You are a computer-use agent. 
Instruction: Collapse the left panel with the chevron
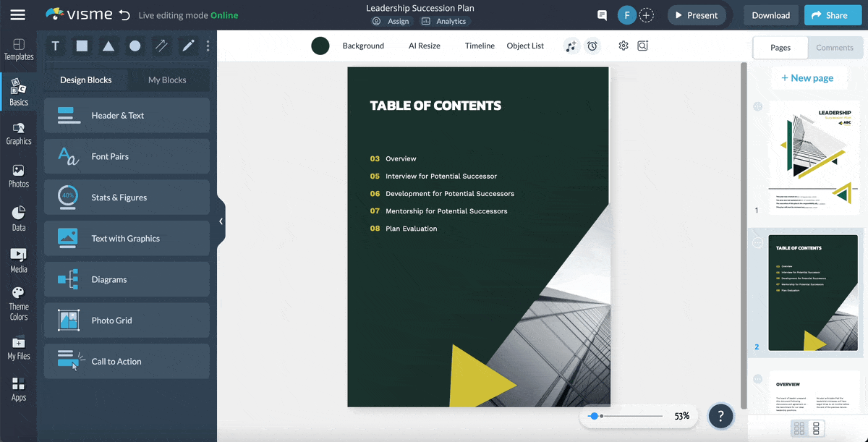(221, 221)
